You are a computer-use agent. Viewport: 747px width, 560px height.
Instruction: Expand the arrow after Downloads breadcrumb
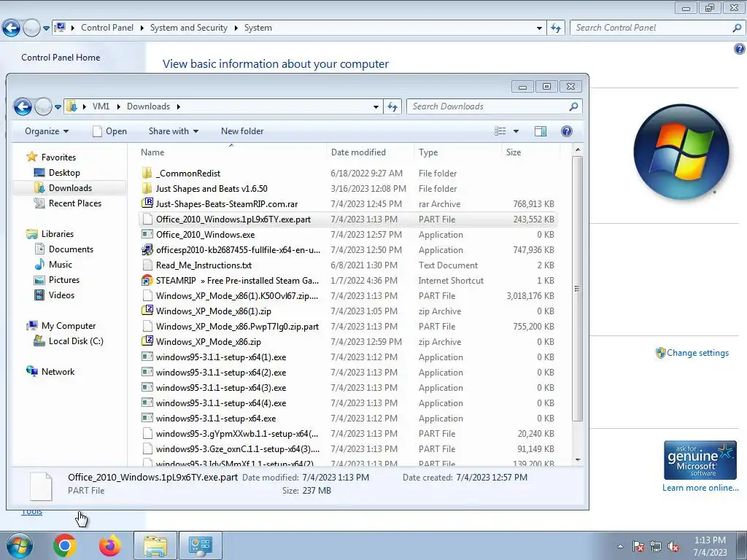click(179, 106)
